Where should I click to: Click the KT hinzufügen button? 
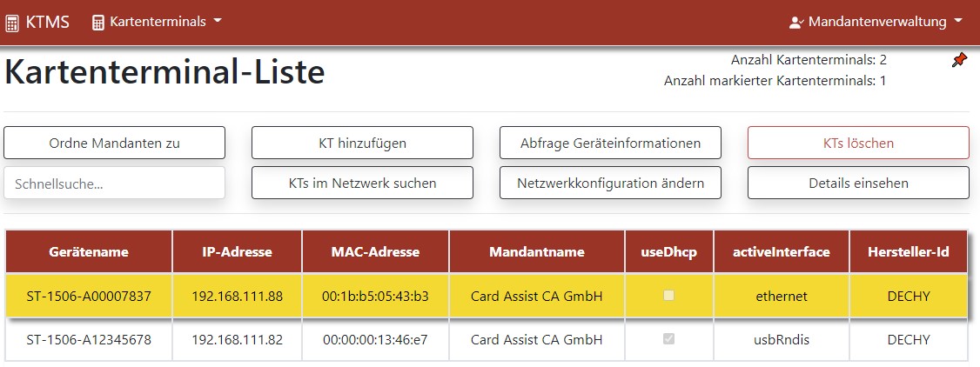(x=363, y=143)
